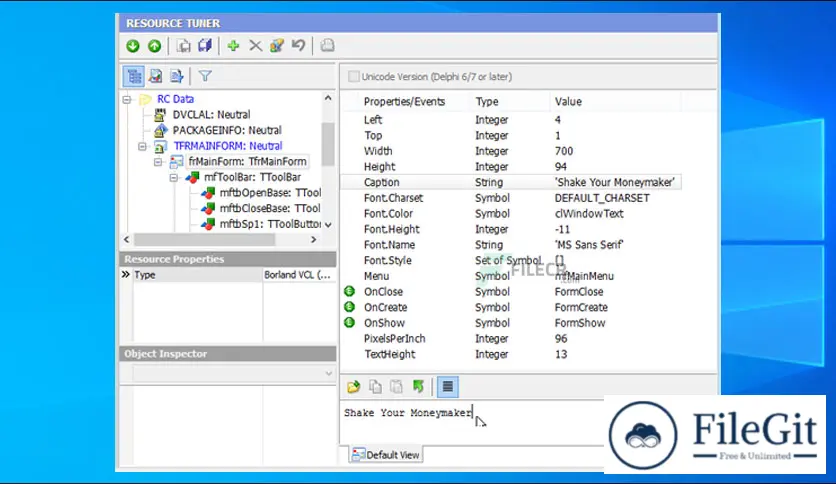Undo changes with the curved arrow icon
This screenshot has height=484, width=836.
point(298,46)
